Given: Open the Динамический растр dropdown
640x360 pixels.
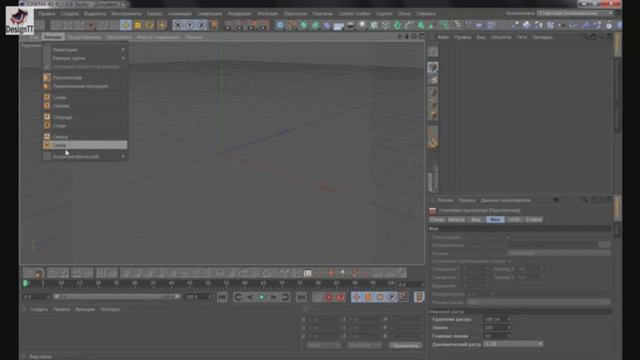Looking at the screenshot, I should pos(513,344).
